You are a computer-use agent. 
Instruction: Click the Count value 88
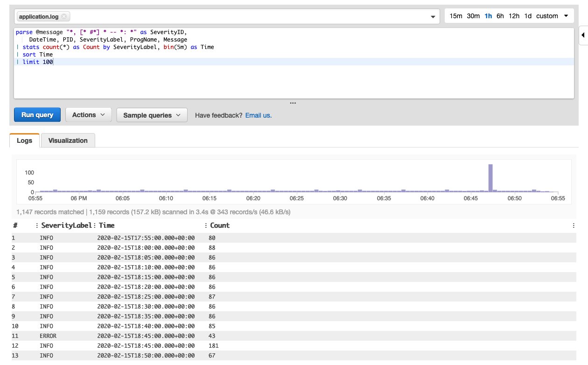[212, 248]
